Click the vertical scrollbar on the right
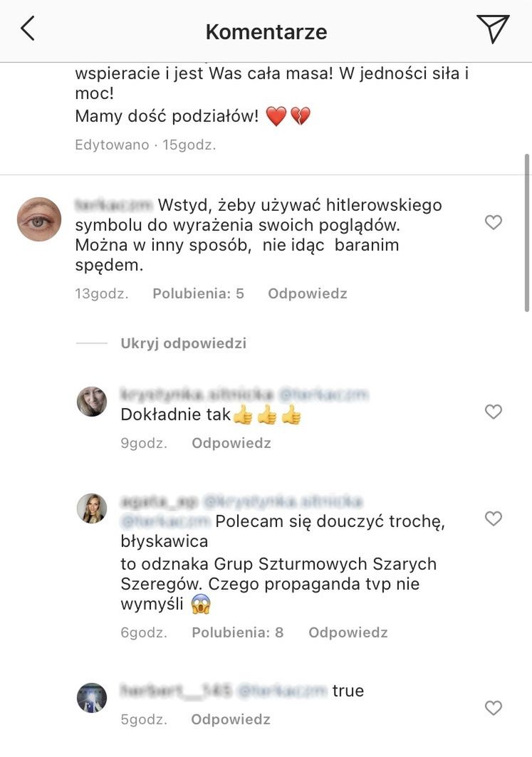The height and width of the screenshot is (757, 532). pyautogui.click(x=527, y=233)
